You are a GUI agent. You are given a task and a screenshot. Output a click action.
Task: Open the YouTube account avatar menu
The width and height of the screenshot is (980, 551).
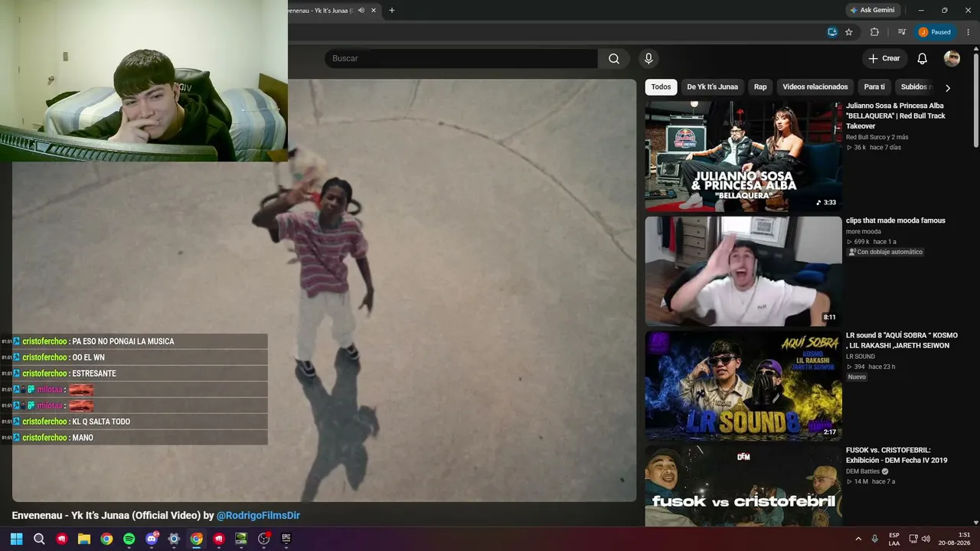952,59
